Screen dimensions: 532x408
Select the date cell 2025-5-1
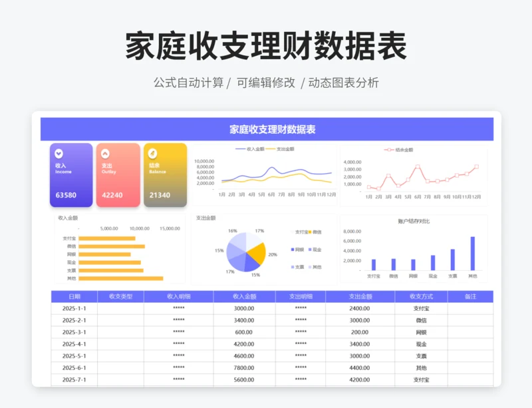click(x=74, y=356)
